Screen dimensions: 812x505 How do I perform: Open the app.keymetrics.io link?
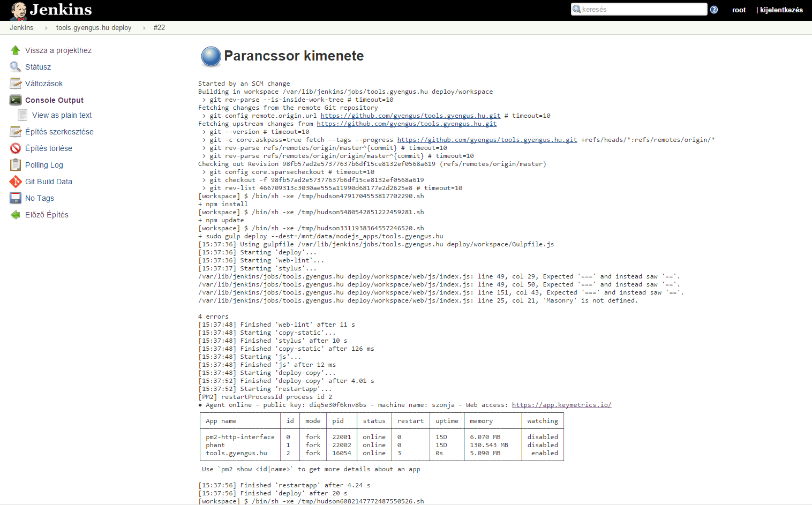[x=561, y=405]
